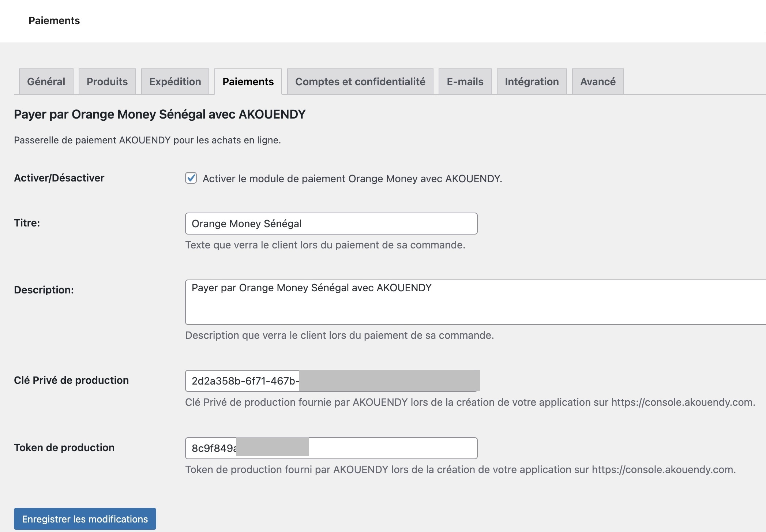
Task: Click the 'Token de production' label
Action: tap(64, 447)
